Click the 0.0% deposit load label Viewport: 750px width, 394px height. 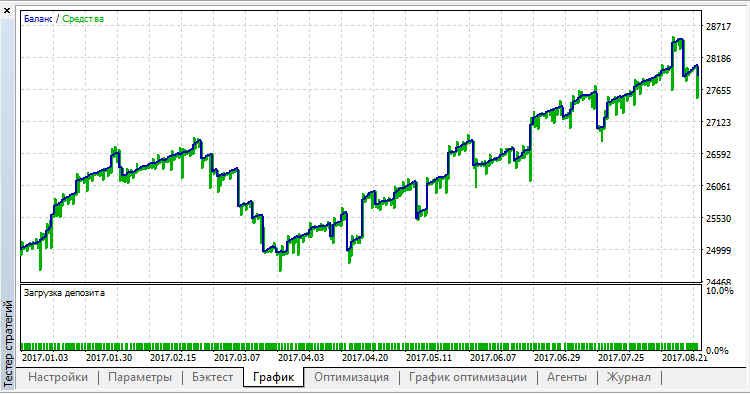coord(717,350)
